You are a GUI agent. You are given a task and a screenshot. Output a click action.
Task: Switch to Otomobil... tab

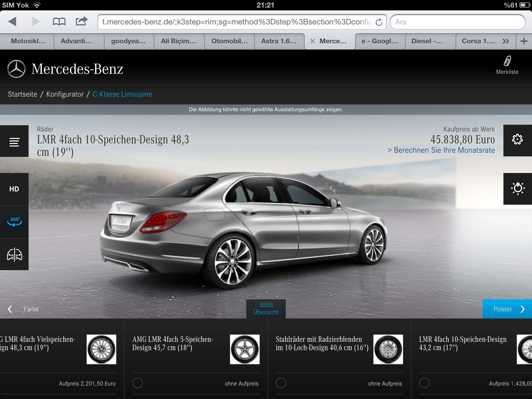coord(229,41)
